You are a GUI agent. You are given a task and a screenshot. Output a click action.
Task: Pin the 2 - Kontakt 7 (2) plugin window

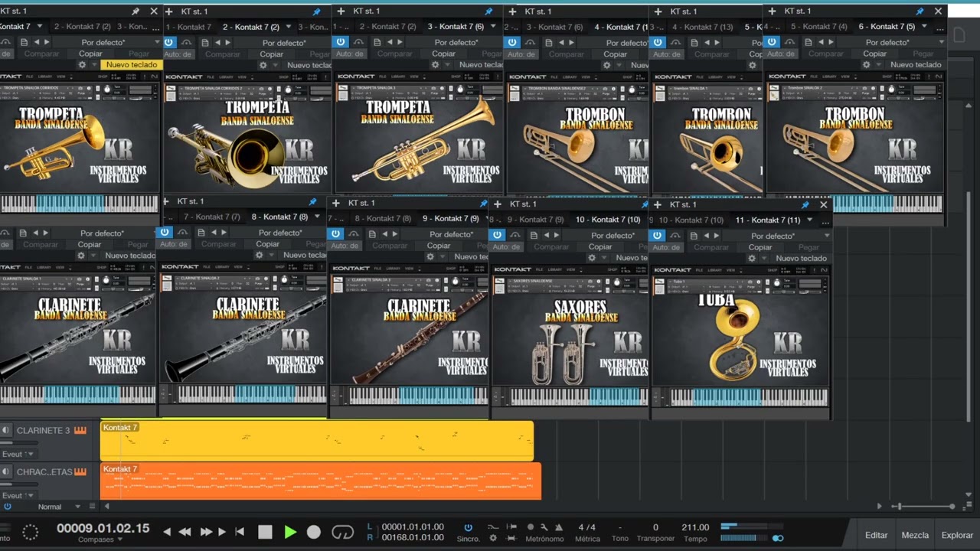(x=317, y=11)
